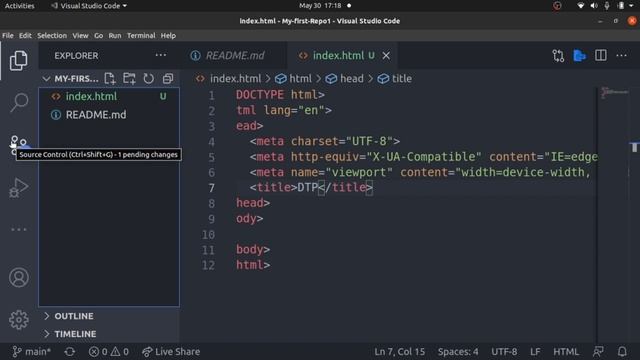This screenshot has width=640, height=360.
Task: Open notifications bell in status bar
Action: coord(622,351)
